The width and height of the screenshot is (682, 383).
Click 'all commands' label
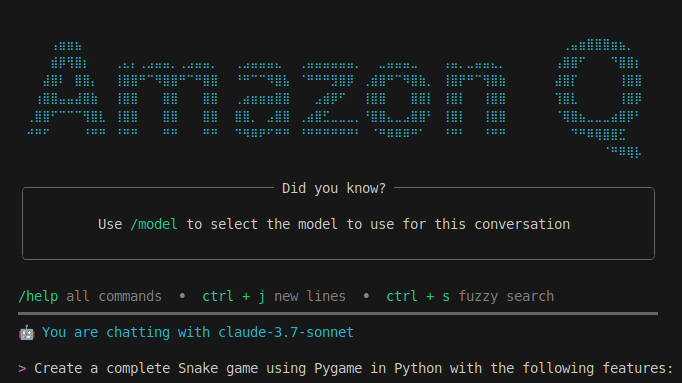pyautogui.click(x=114, y=296)
